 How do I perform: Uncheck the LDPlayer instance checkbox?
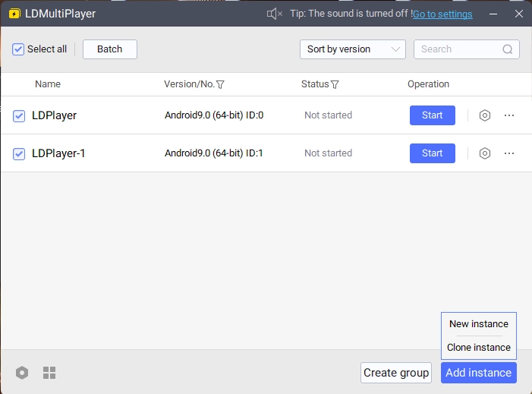[19, 115]
